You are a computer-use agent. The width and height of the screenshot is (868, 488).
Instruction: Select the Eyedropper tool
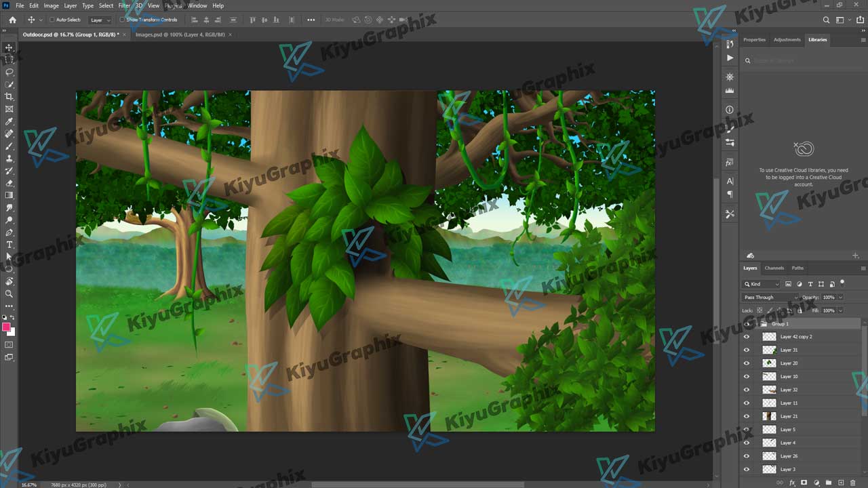(x=9, y=122)
